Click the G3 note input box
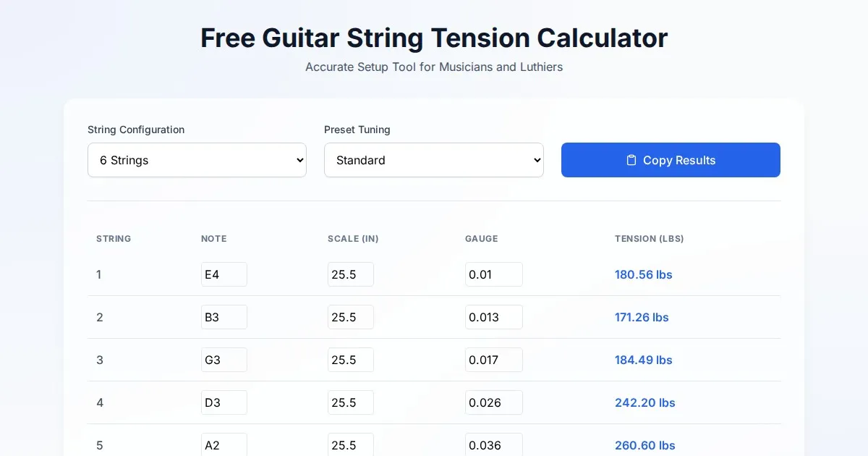 point(224,360)
